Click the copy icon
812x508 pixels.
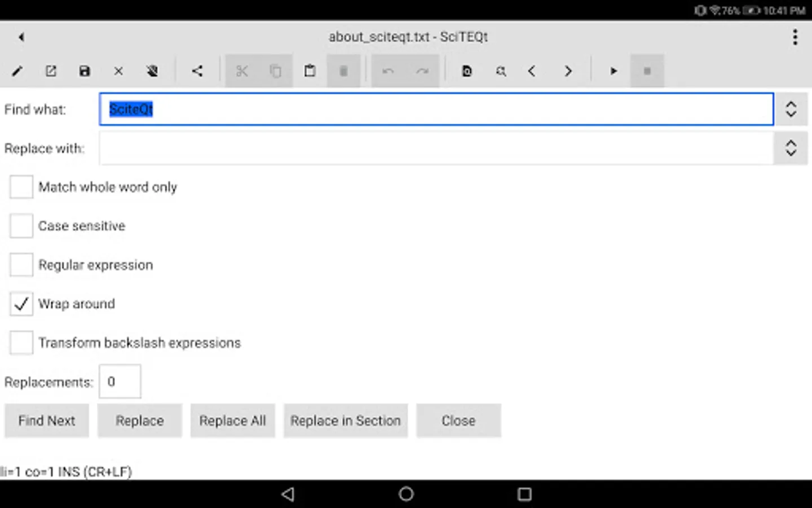[x=276, y=71]
